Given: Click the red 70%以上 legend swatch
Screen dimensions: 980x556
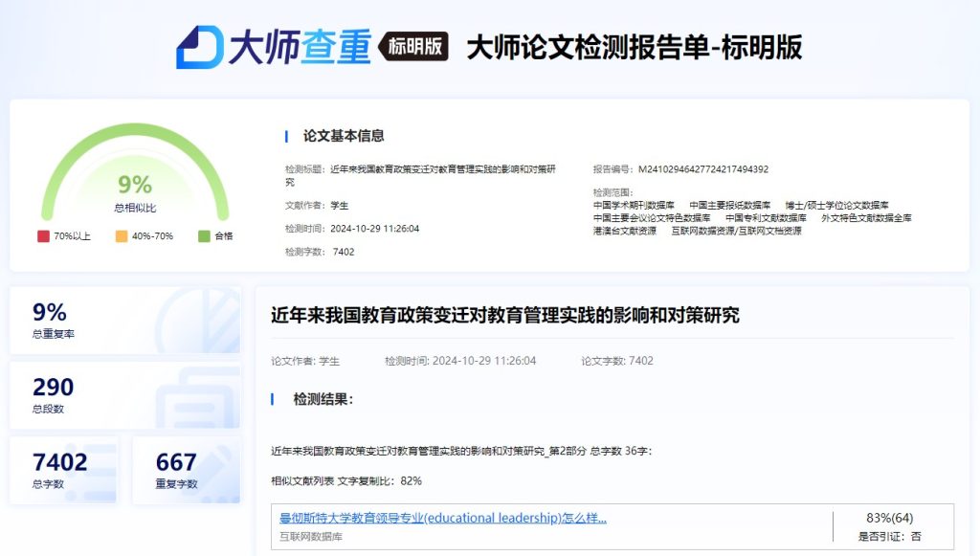Looking at the screenshot, I should click(x=43, y=236).
